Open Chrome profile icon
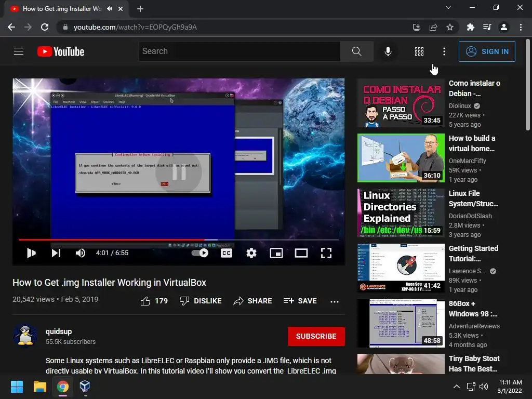The image size is (532, 399). click(x=504, y=27)
